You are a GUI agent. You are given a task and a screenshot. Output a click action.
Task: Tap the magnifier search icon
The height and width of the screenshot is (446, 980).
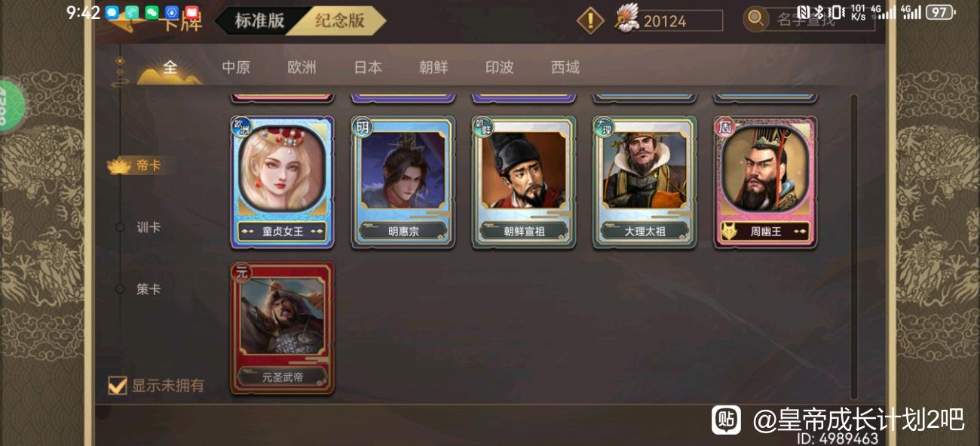(x=756, y=19)
